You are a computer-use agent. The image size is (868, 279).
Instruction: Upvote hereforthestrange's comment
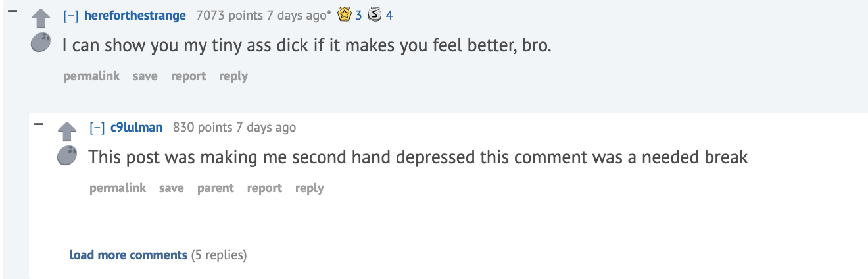click(41, 20)
